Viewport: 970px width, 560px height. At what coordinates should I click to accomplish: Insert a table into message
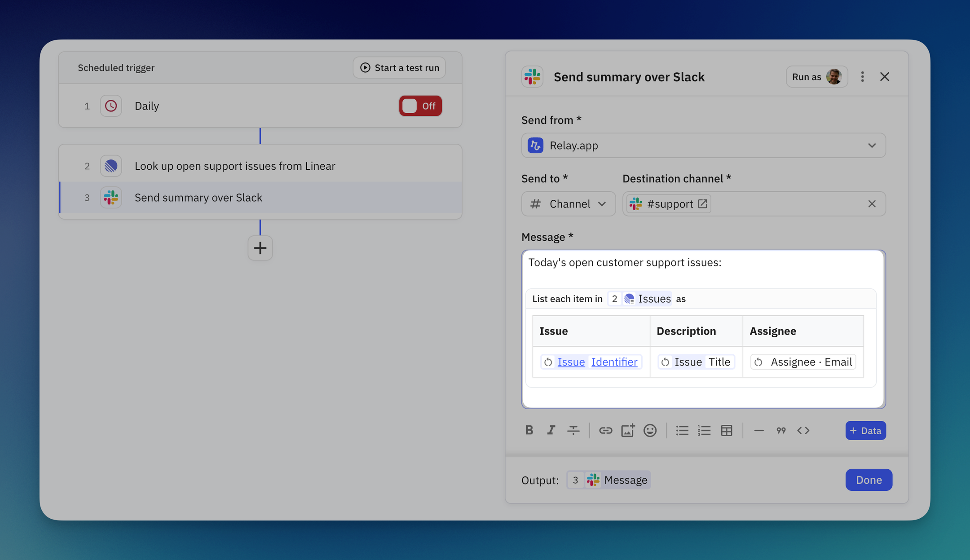click(x=726, y=430)
